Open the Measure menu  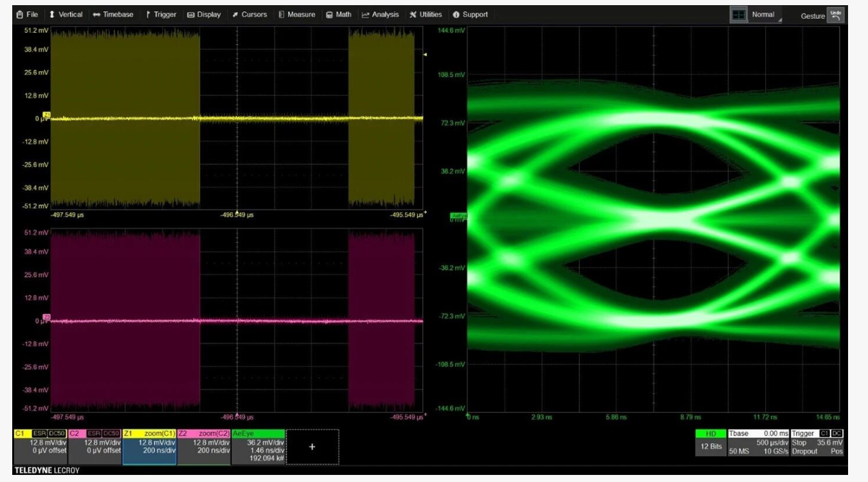[x=296, y=14]
